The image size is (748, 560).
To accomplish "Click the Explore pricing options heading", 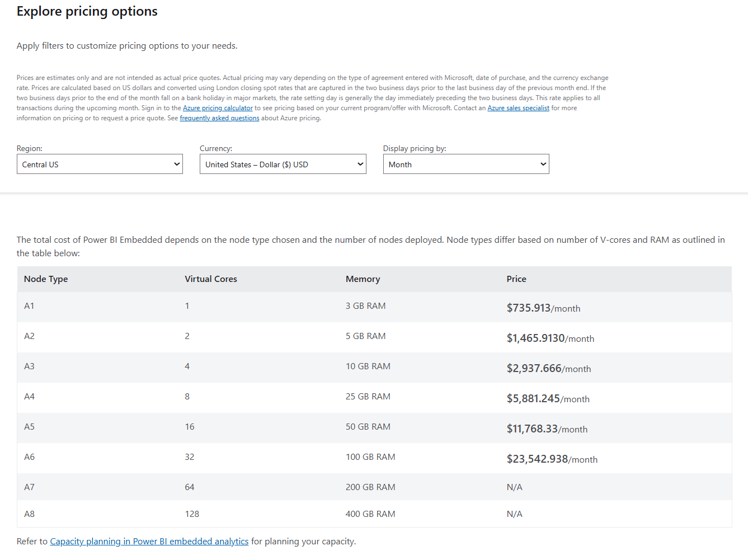I will coord(87,12).
